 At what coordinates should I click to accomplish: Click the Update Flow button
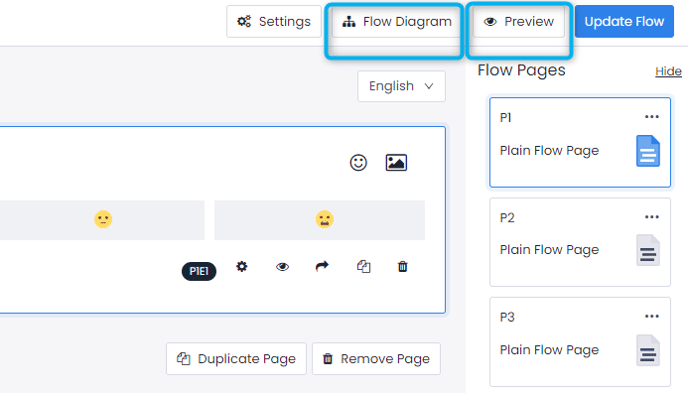[x=624, y=21]
